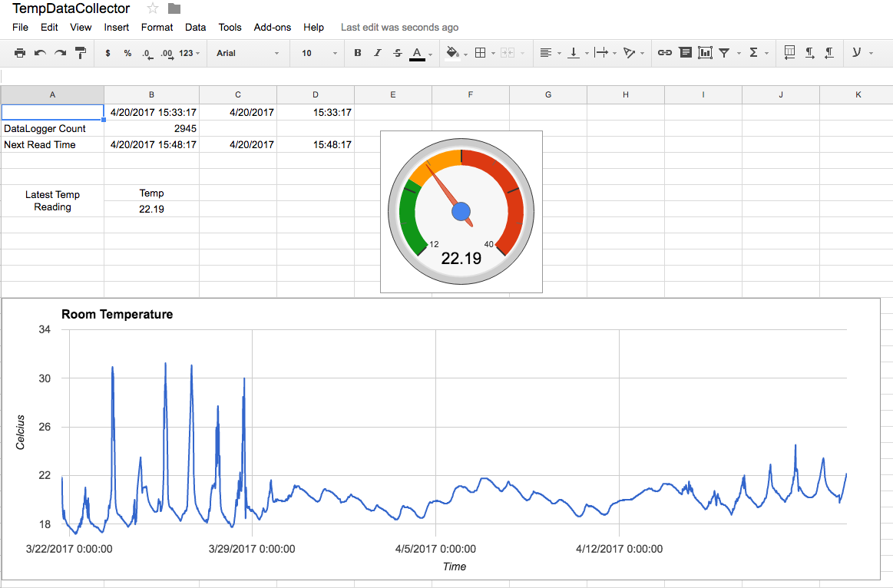Star the TempDataCollector document
893x588 pixels.
click(x=153, y=8)
